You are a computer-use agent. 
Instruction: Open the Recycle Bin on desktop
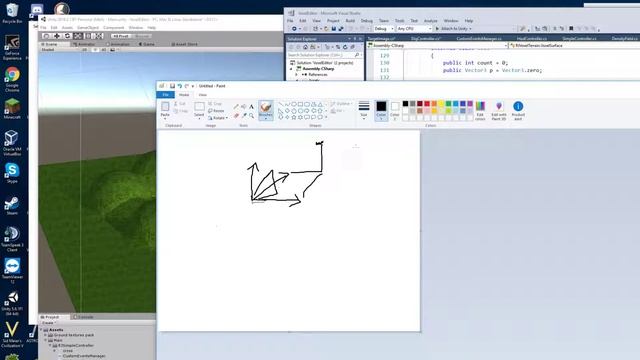12,13
